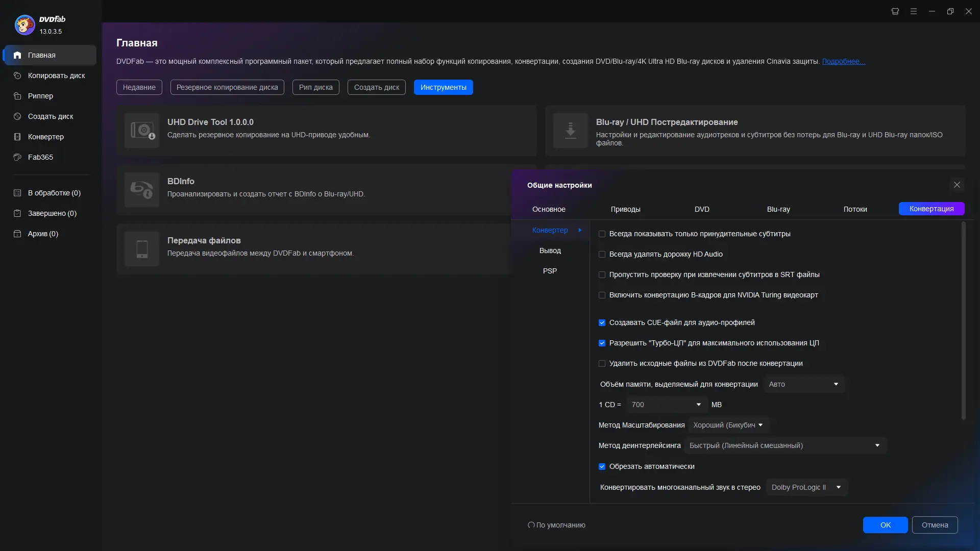Switch to the Основное settings tab
The image size is (980, 551).
coord(549,209)
